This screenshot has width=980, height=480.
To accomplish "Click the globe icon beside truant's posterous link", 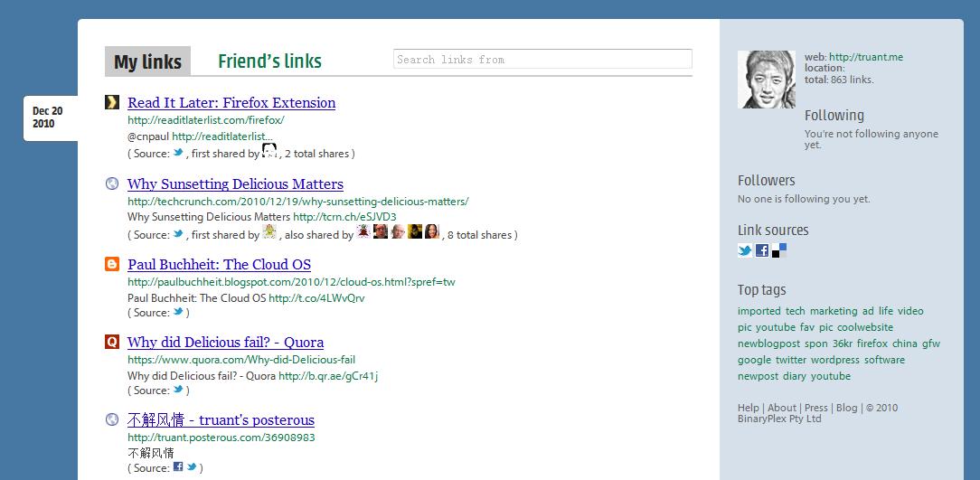I will click(x=112, y=419).
